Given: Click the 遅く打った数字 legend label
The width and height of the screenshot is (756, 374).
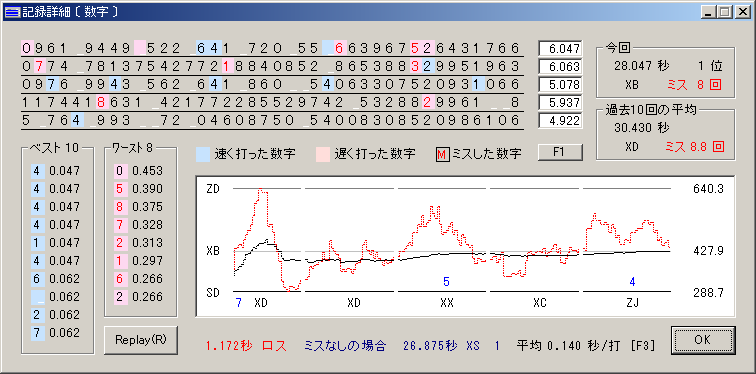Looking at the screenshot, I should pyautogui.click(x=375, y=154).
